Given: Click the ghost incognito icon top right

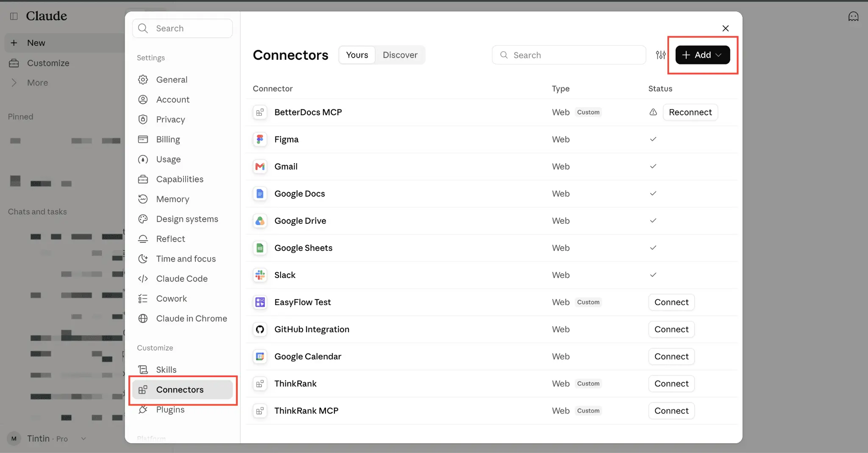Looking at the screenshot, I should pos(853,17).
